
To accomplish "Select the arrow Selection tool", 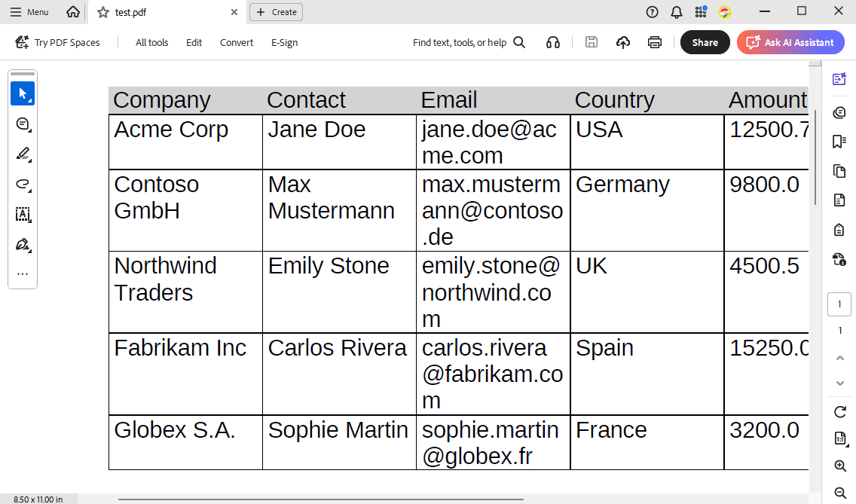I will tap(23, 94).
